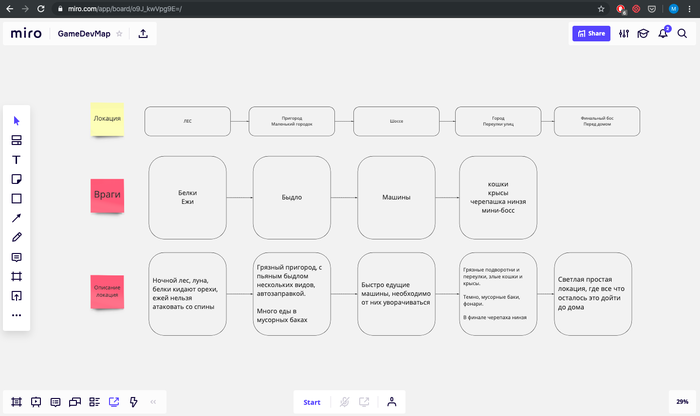700x416 pixels.
Task: Toggle screen sharing icon in bottom toolbar
Action: pos(114,402)
